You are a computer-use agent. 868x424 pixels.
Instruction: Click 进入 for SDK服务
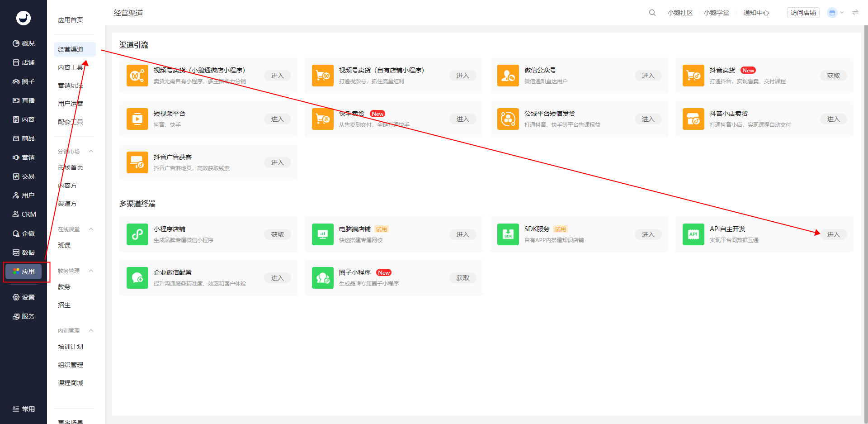(648, 234)
